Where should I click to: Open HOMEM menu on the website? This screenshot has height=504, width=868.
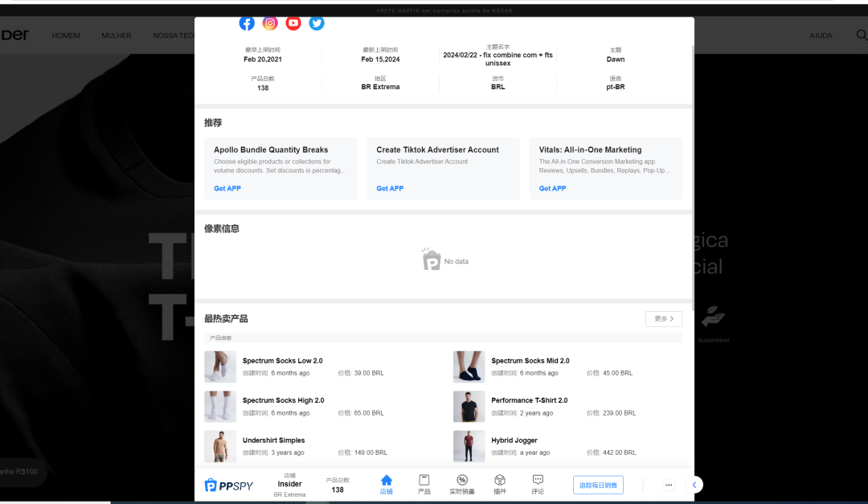(66, 35)
